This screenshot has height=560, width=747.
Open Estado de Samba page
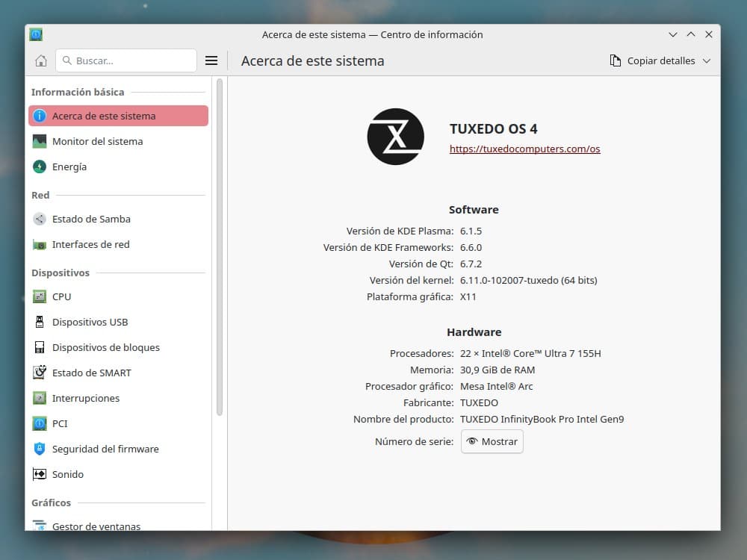coord(118,219)
